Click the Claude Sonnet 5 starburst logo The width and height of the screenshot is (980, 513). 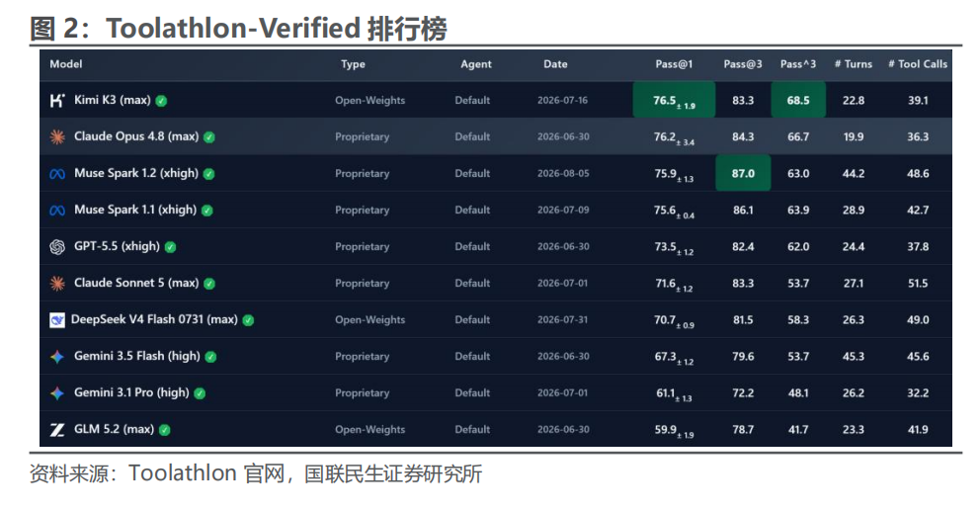point(57,284)
